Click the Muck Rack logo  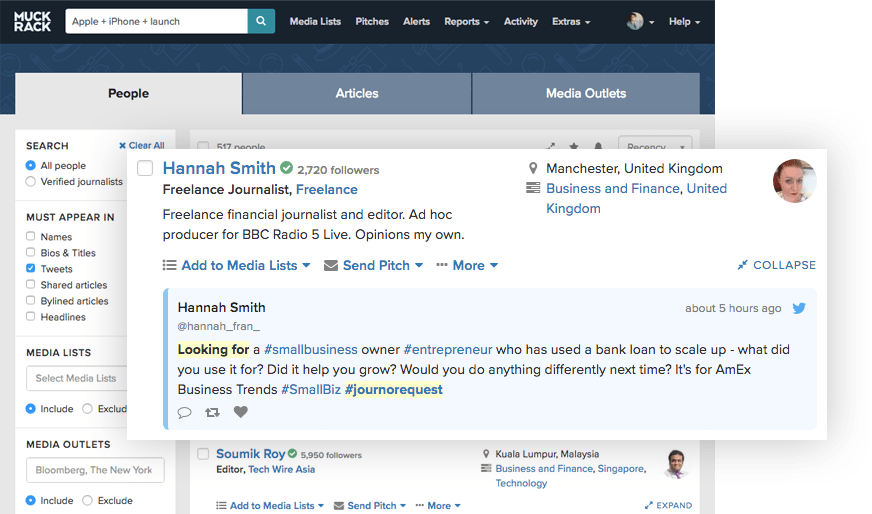(32, 22)
